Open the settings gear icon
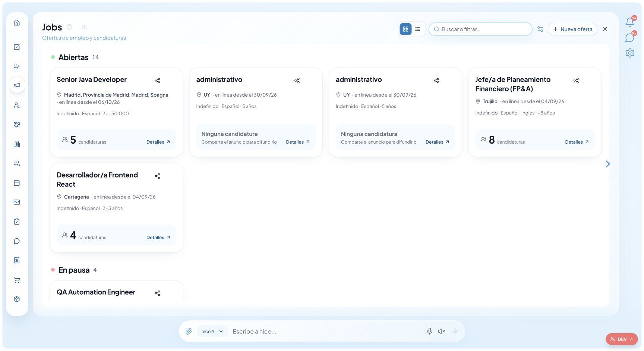The image size is (644, 351). click(x=630, y=53)
